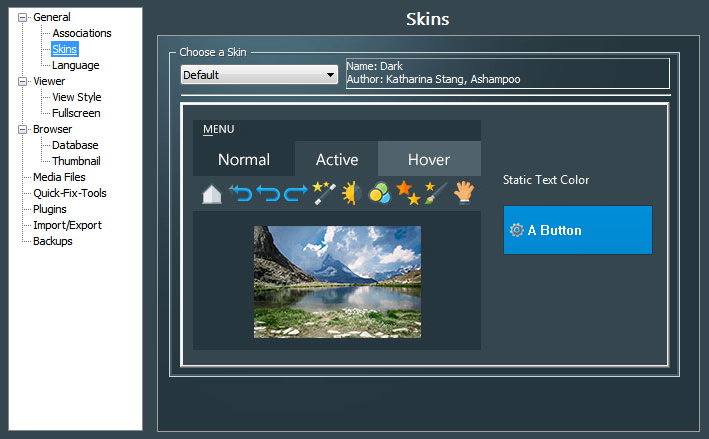Select the hand pan icon
The height and width of the screenshot is (439, 709).
(x=463, y=193)
